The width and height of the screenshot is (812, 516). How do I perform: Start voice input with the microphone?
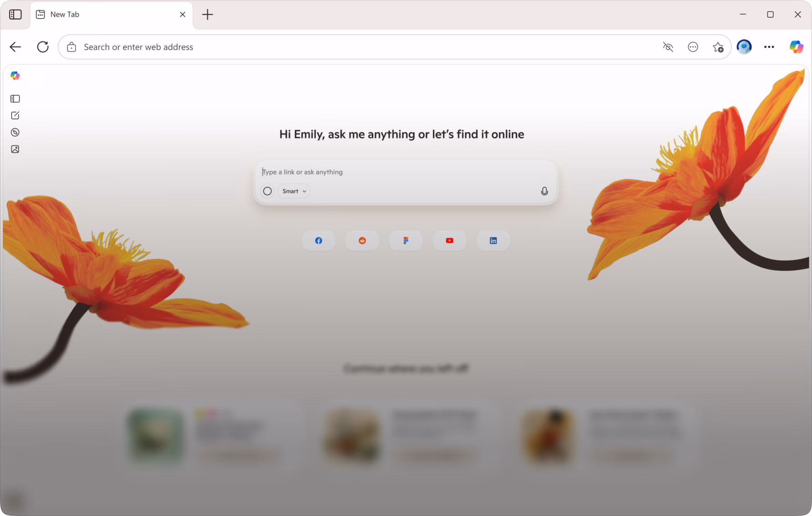pyautogui.click(x=544, y=191)
